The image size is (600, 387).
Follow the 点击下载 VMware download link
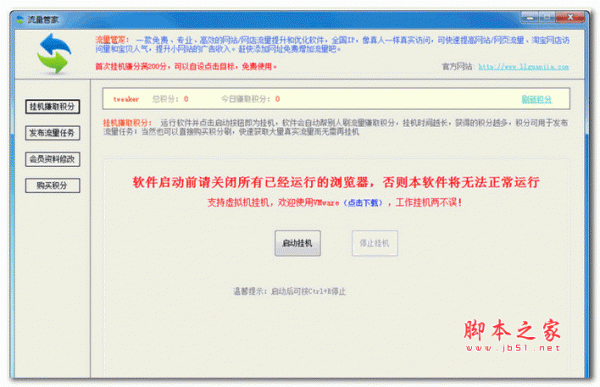coord(363,203)
